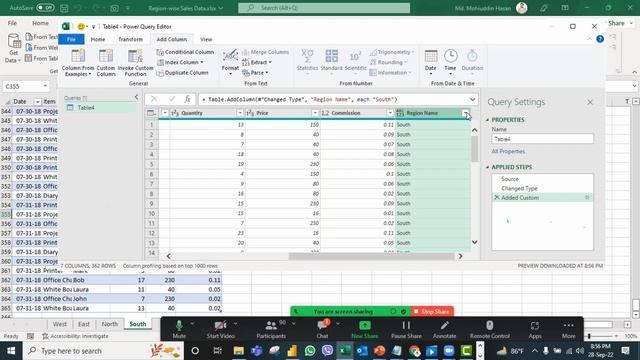
Task: Expand Index Column dropdown
Action: point(202,62)
